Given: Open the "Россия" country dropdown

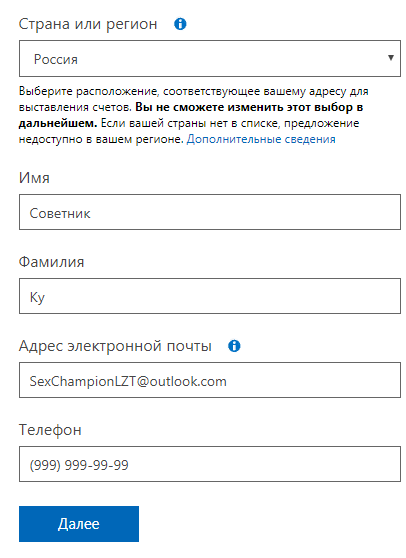Looking at the screenshot, I should click(x=210, y=58).
